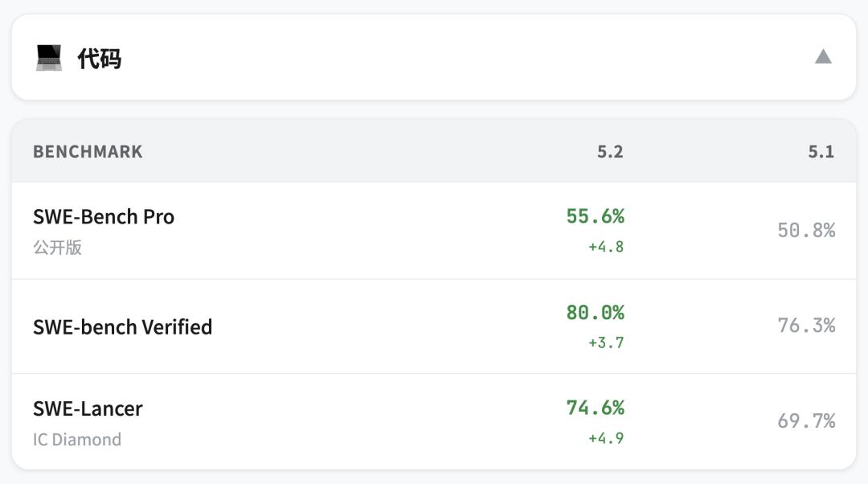
Task: Open the SWE-bench Verified benchmark row
Action: pos(122,327)
